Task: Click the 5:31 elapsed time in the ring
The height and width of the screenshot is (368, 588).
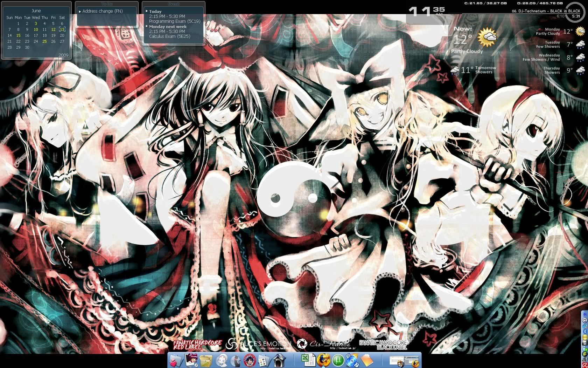Action: (x=576, y=16)
